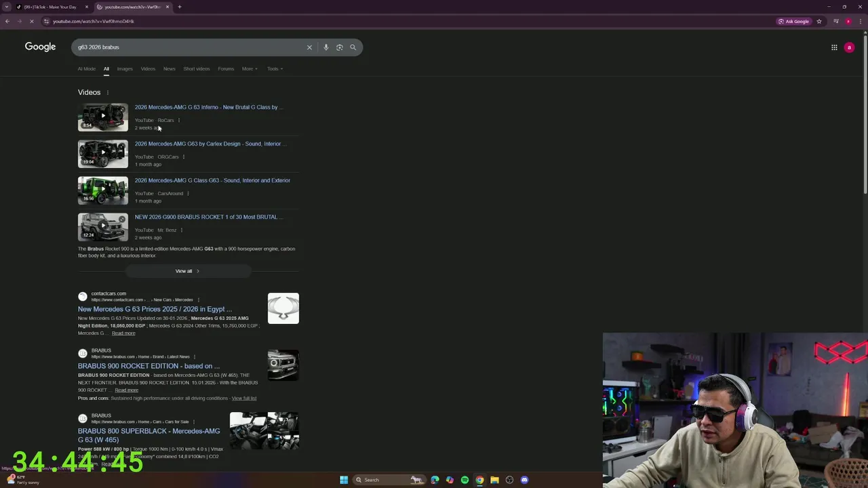Open Copilot from the taskbar
This screenshot has width=868, height=488.
[x=450, y=480]
